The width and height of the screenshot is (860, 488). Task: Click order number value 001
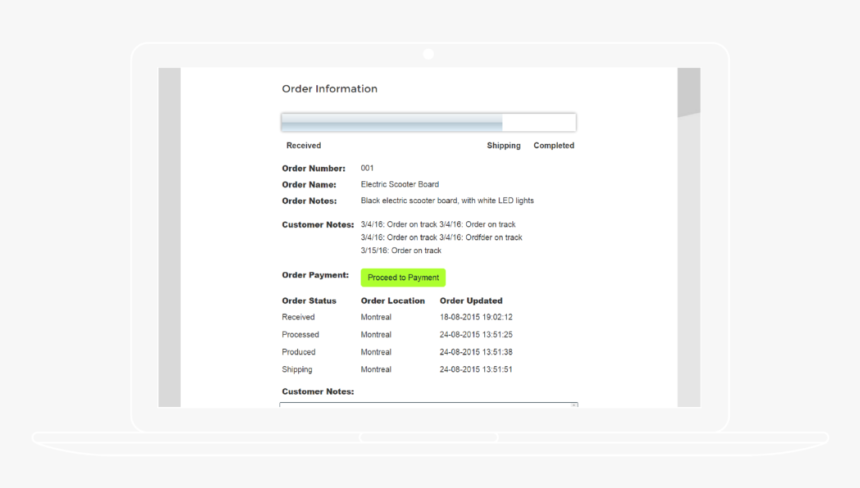point(367,168)
